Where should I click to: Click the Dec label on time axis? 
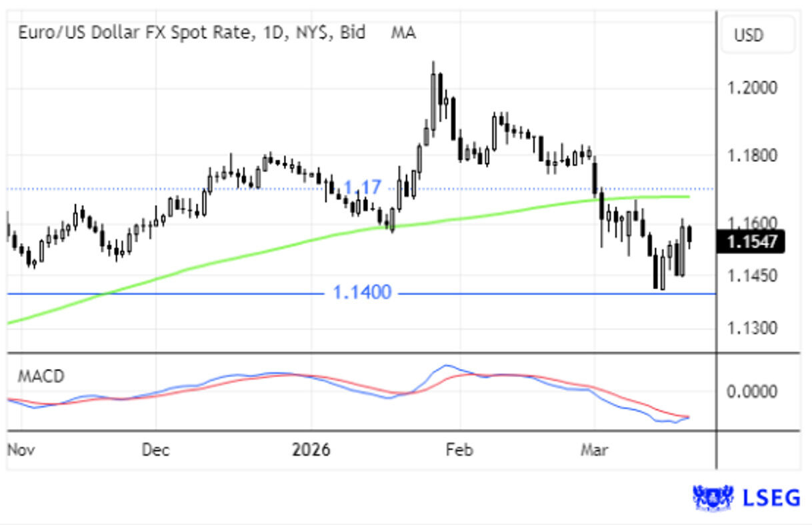tap(155, 450)
